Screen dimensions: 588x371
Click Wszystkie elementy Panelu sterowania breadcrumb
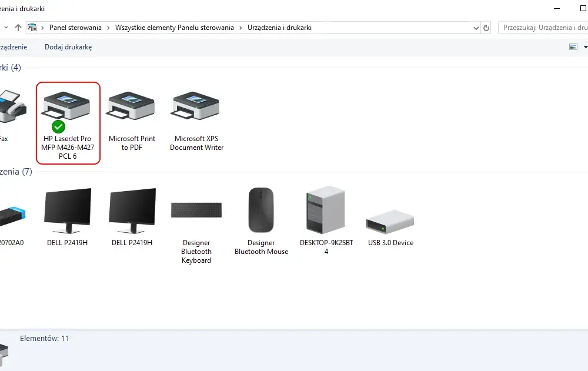pyautogui.click(x=175, y=28)
